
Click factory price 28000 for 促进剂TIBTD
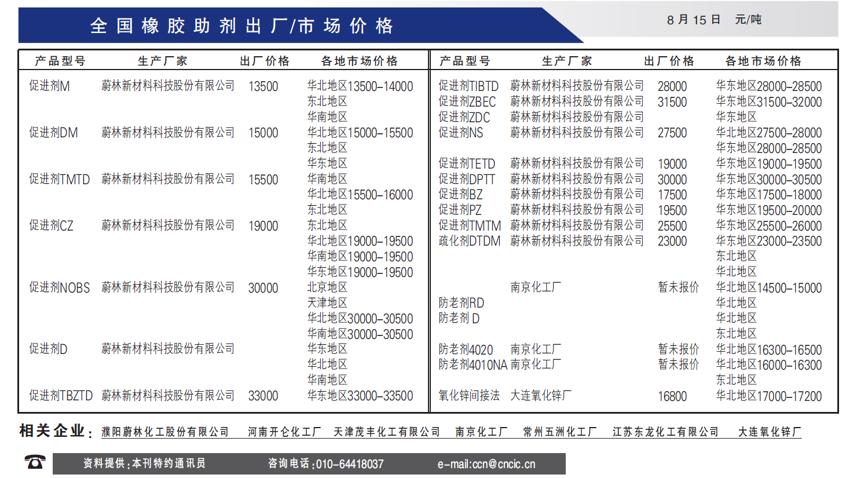(x=672, y=86)
